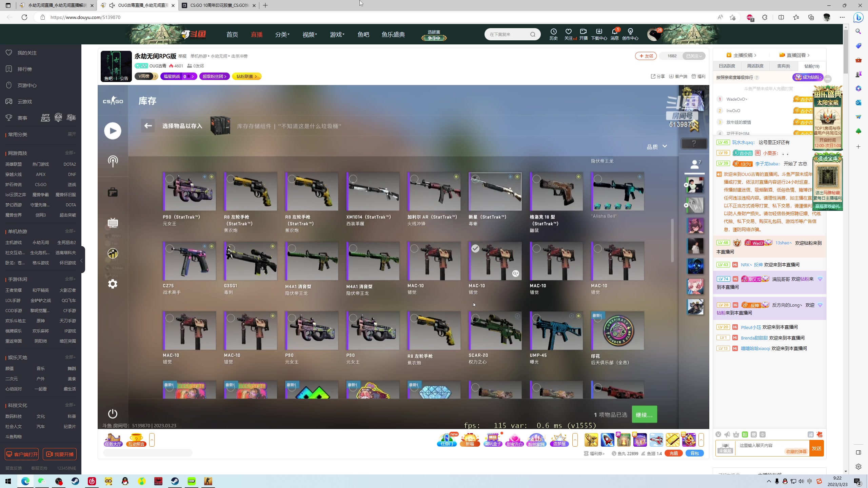868x488 pixels.
Task: Expand the 游戏 navigation dropdown
Action: [x=337, y=34]
